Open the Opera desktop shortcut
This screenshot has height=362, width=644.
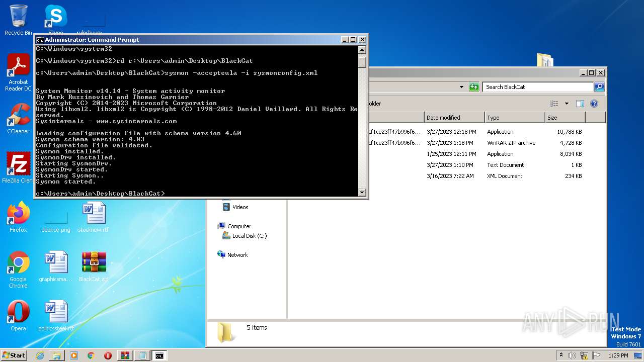tap(18, 316)
